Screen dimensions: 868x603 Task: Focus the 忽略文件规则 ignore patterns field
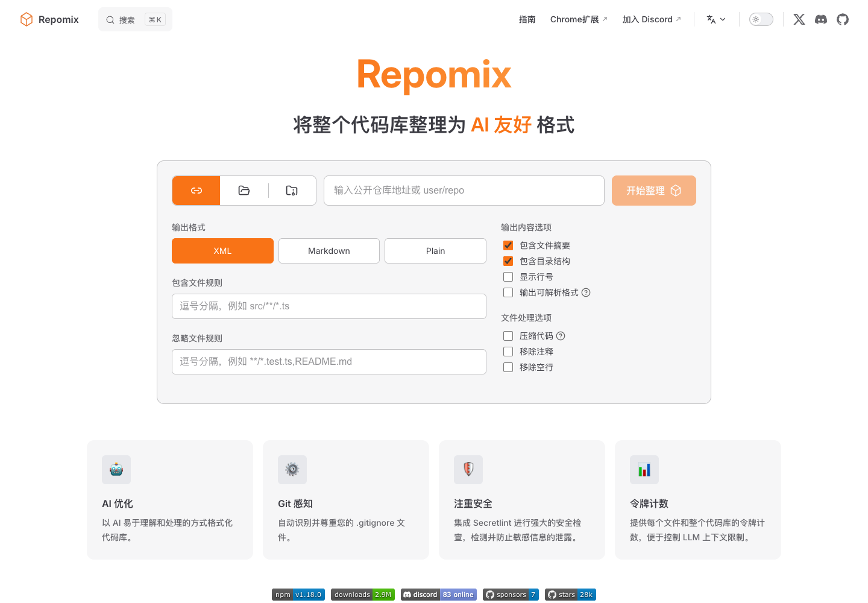(x=329, y=362)
